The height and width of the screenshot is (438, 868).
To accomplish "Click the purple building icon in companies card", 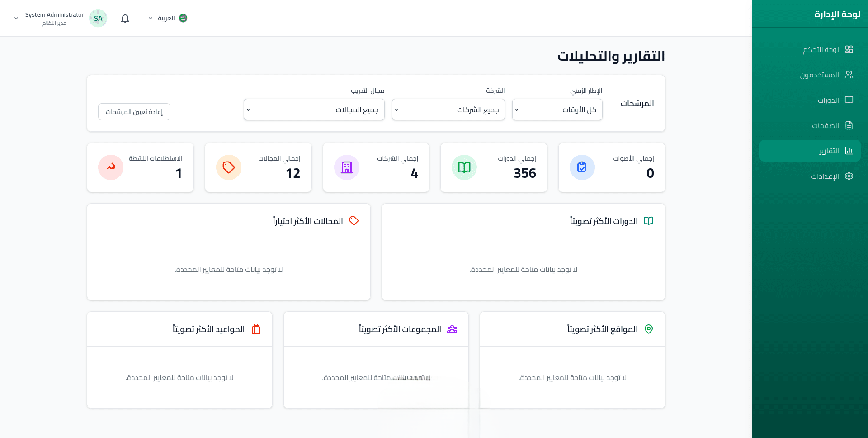I will coord(346,167).
